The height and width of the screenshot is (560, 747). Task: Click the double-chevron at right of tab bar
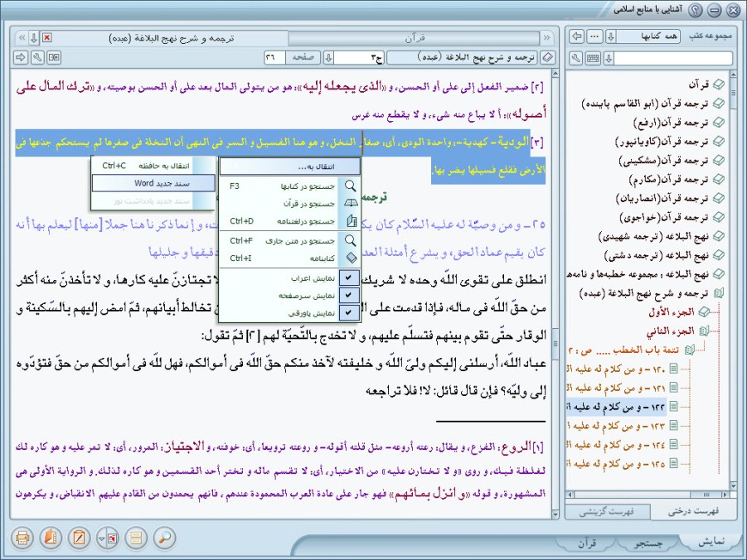[x=546, y=37]
